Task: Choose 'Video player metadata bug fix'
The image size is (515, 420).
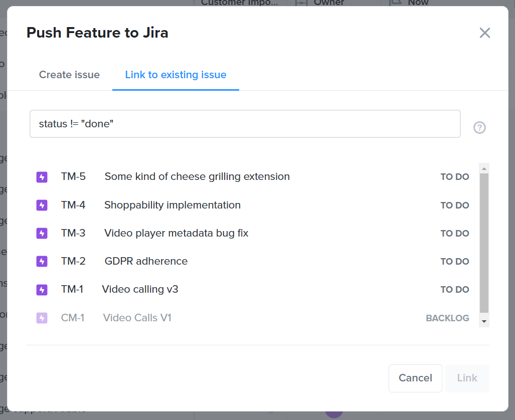Action: coord(177,233)
